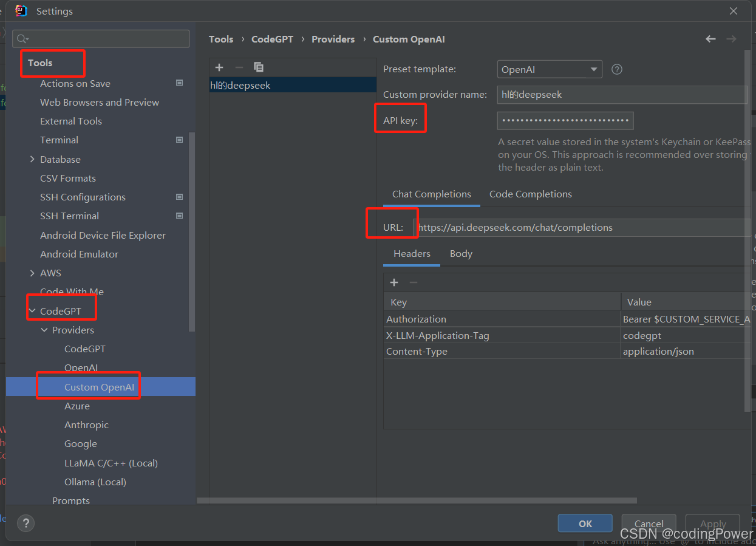
Task: Open CSV Formats settings
Action: (68, 178)
